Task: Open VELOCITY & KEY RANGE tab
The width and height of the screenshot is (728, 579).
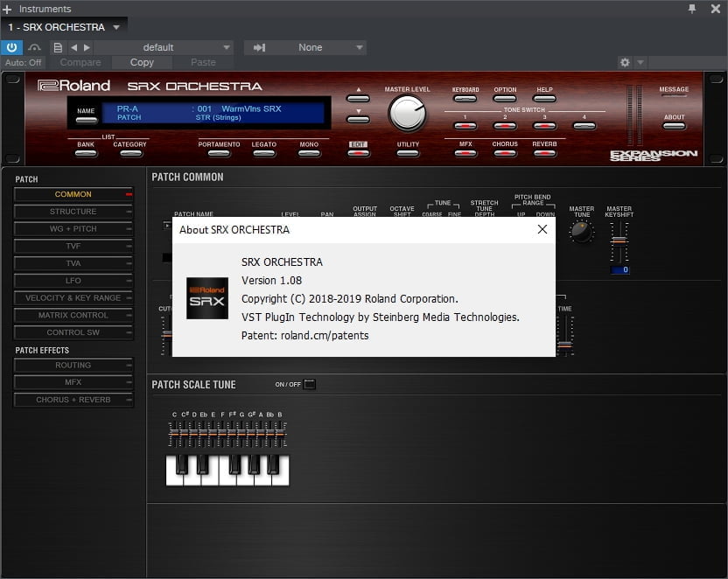Action: coord(73,298)
